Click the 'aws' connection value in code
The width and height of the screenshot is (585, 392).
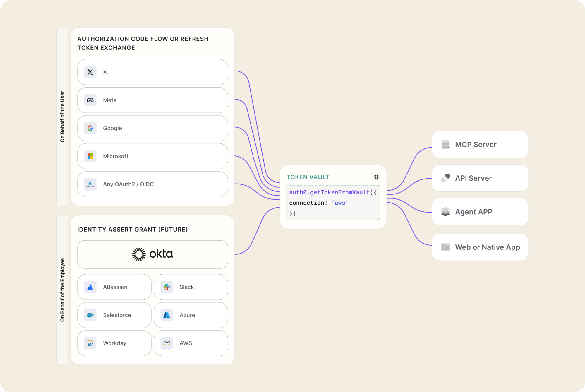[340, 203]
